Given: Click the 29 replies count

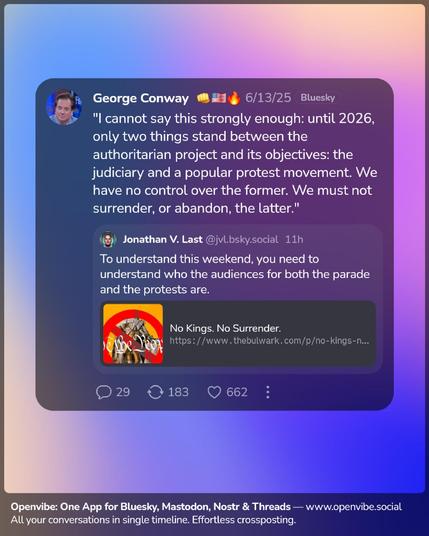Looking at the screenshot, I should click(123, 392).
